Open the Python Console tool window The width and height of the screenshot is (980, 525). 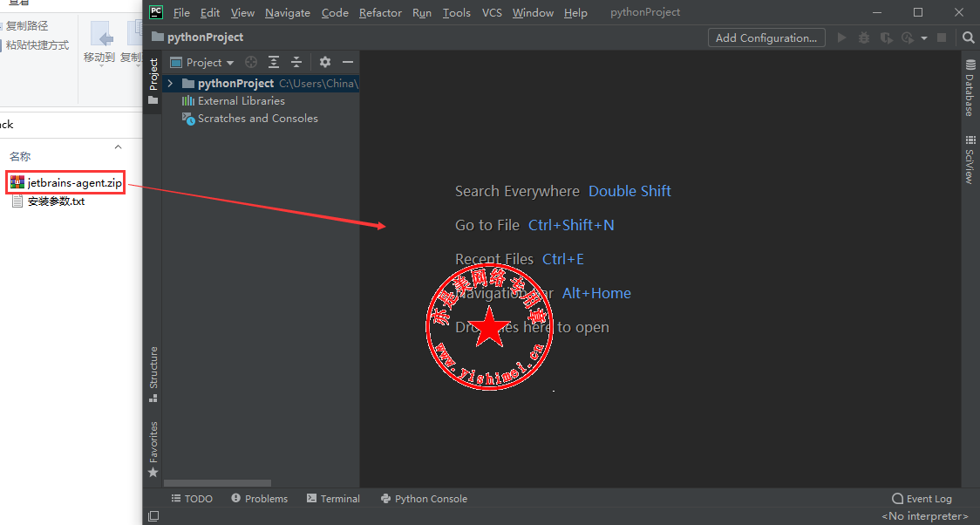(424, 499)
